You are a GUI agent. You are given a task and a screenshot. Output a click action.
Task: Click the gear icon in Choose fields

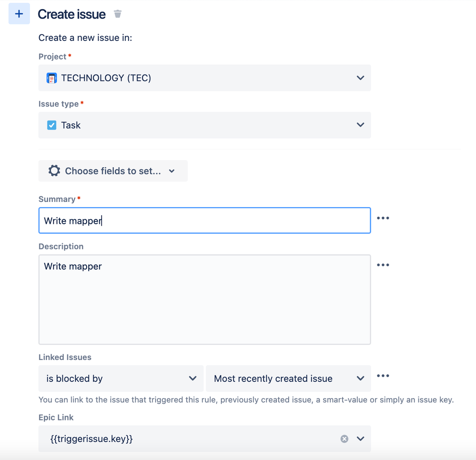point(54,171)
